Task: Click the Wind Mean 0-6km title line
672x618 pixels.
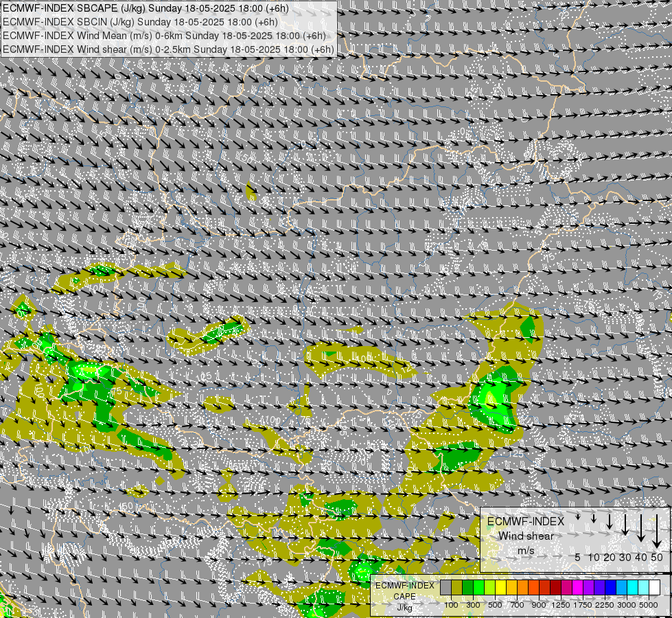Action: [164, 36]
